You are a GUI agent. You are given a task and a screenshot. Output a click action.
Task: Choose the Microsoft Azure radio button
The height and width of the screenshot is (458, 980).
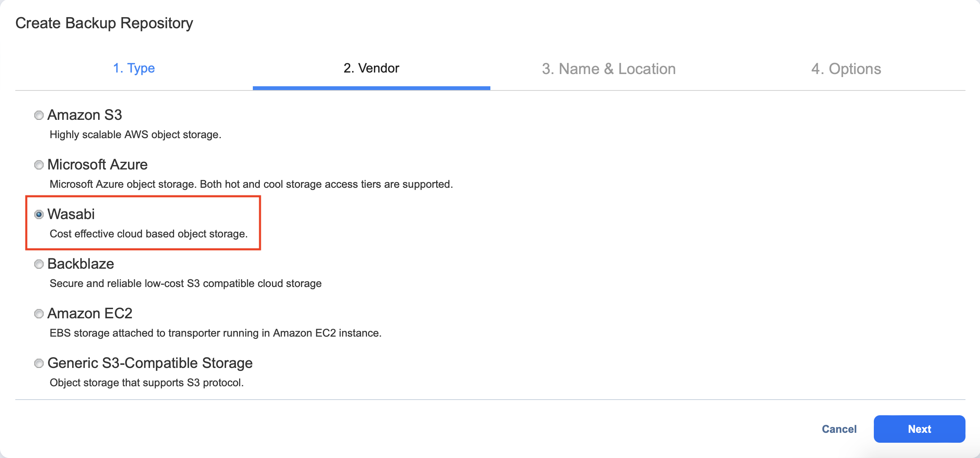[39, 165]
